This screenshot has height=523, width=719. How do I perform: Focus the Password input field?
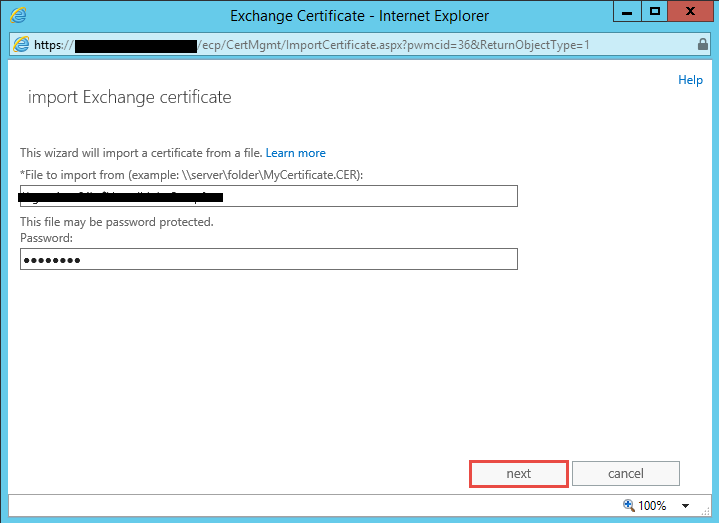click(269, 259)
